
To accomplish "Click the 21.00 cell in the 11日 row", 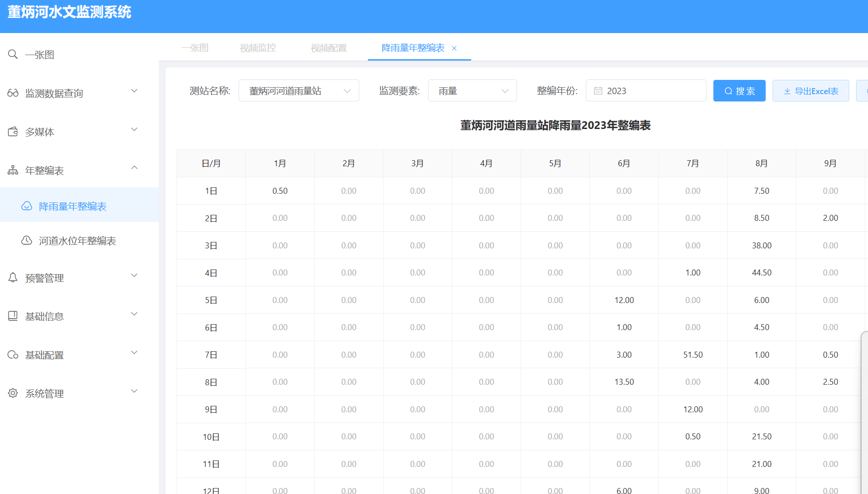I will click(x=762, y=464).
